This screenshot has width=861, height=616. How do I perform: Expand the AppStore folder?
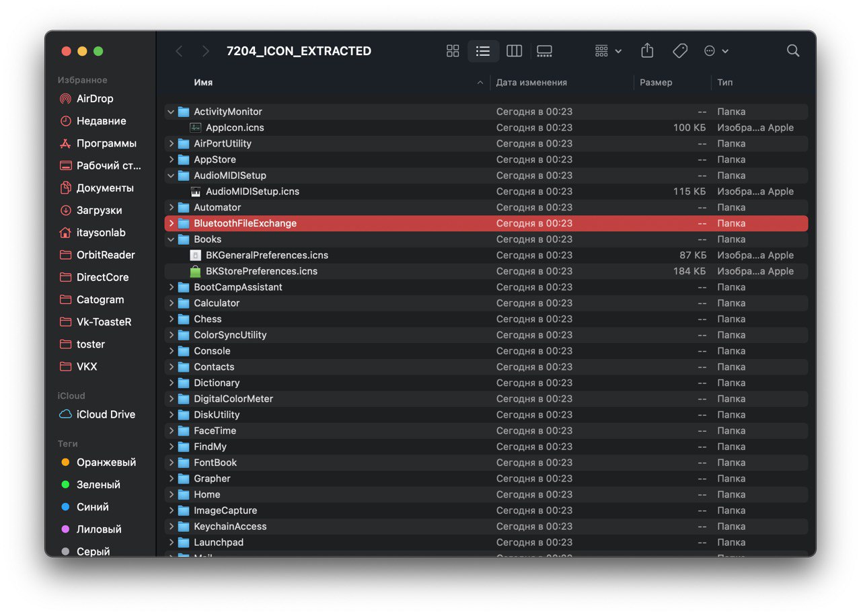click(x=171, y=159)
